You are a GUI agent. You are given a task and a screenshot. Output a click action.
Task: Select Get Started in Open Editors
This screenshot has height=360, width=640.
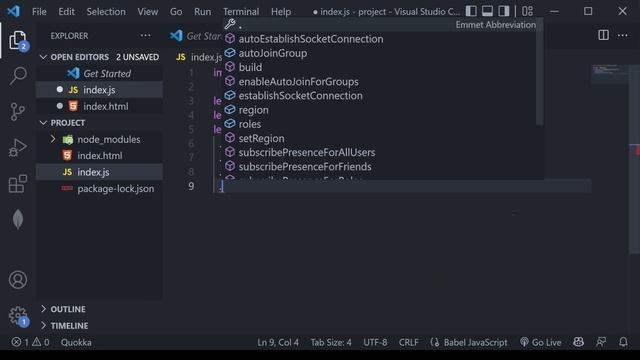click(100, 73)
